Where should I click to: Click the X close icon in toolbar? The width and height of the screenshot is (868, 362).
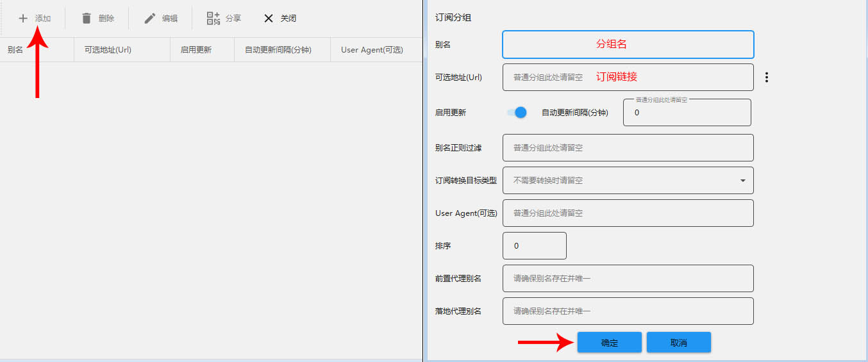click(x=269, y=19)
